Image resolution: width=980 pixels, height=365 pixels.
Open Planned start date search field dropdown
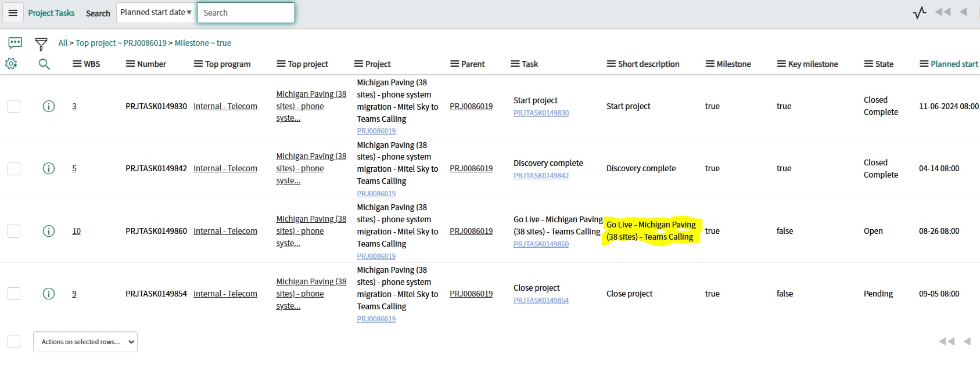coord(156,12)
